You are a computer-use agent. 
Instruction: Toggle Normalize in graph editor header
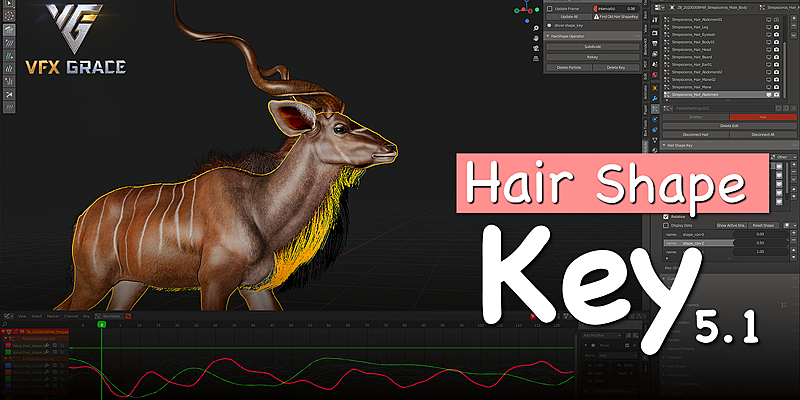click(109, 316)
